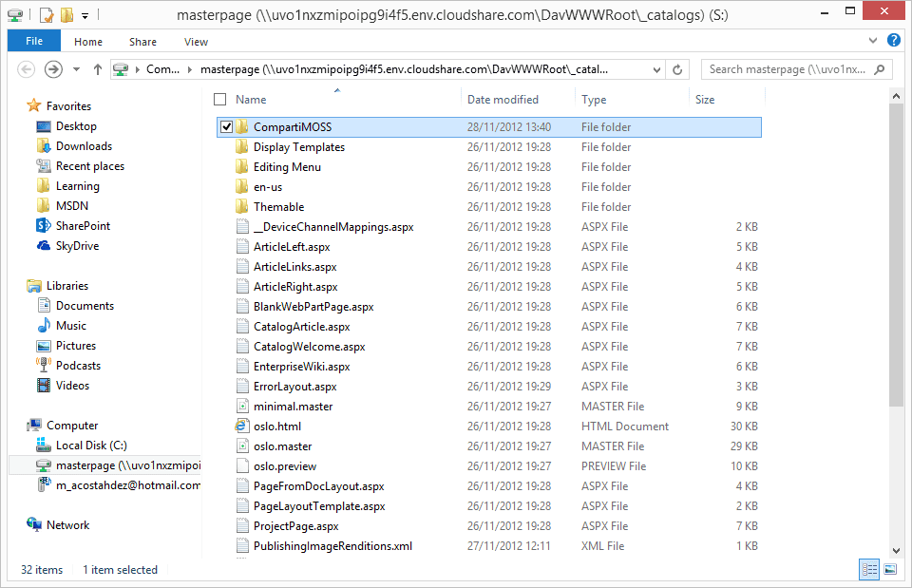Viewport: 912px width, 588px height.
Task: Open Downloads in the Favorites list
Action: tap(84, 146)
